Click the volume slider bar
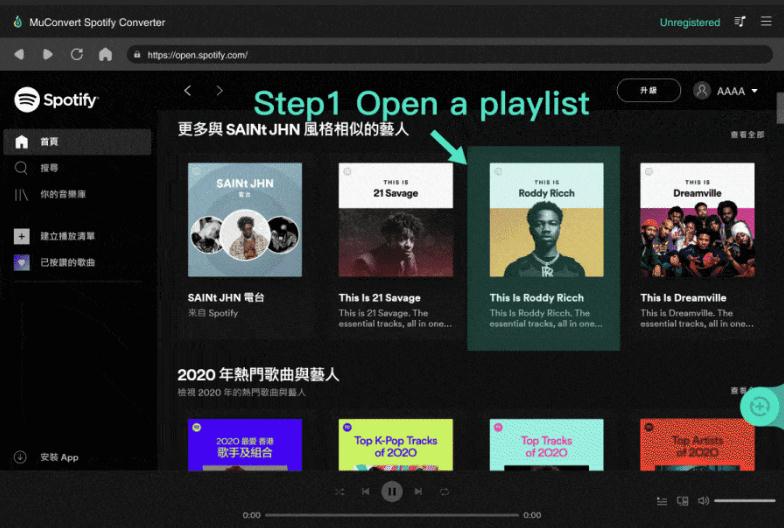Screen dimensions: 784x528 pos(744,500)
